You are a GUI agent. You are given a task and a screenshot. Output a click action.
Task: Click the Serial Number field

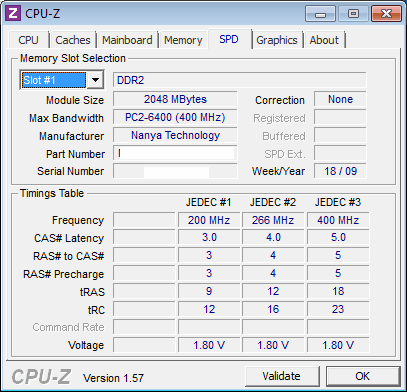(175, 171)
